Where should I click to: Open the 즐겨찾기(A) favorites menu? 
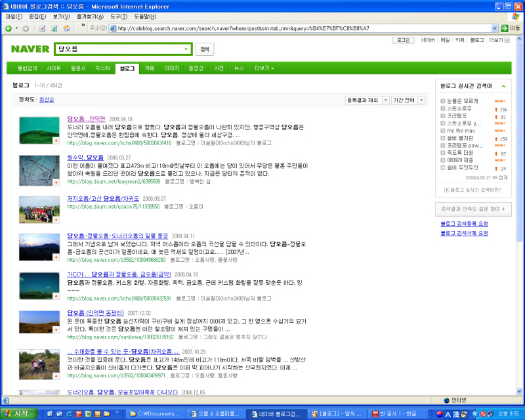(90, 16)
